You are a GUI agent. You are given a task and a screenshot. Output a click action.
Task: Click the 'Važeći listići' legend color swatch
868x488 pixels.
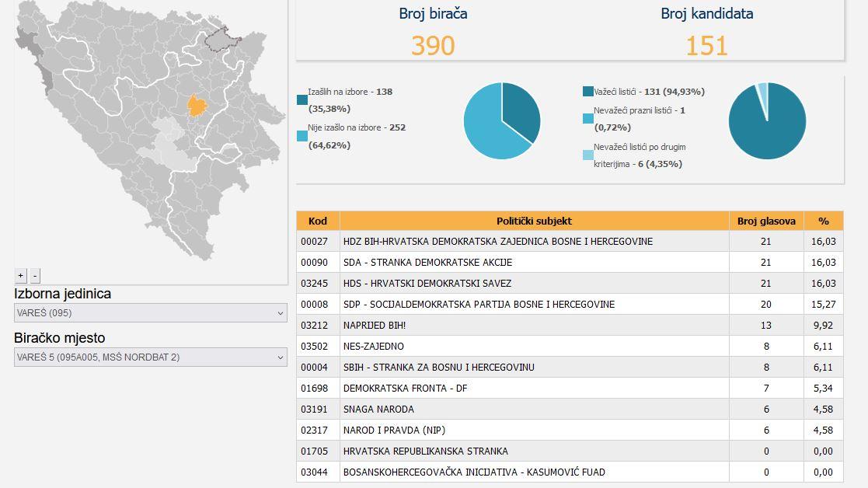click(x=588, y=91)
